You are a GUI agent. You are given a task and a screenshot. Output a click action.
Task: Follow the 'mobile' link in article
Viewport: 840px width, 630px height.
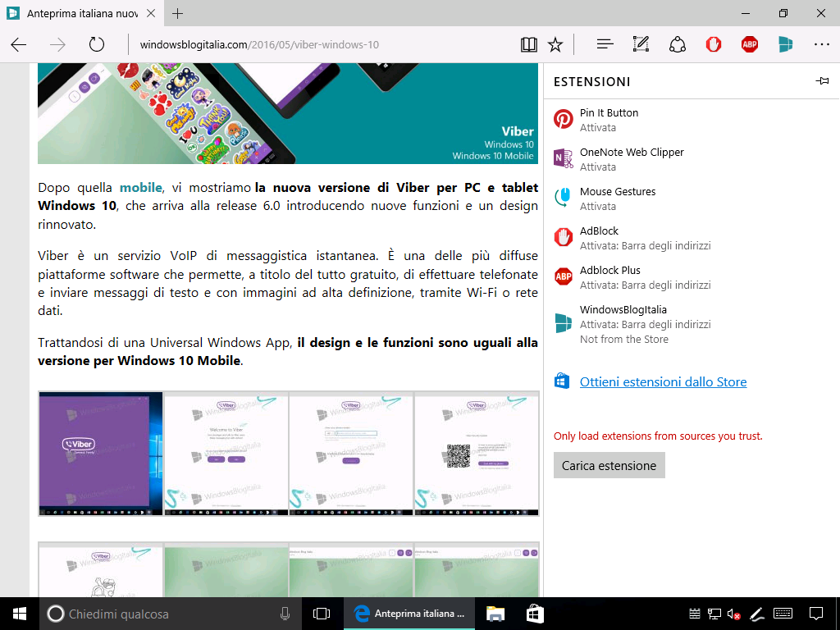(141, 188)
